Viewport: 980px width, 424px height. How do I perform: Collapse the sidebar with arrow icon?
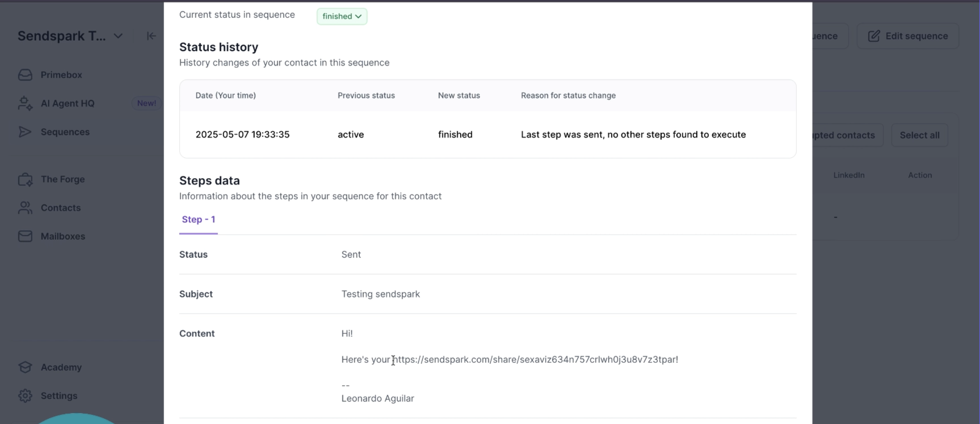(151, 36)
